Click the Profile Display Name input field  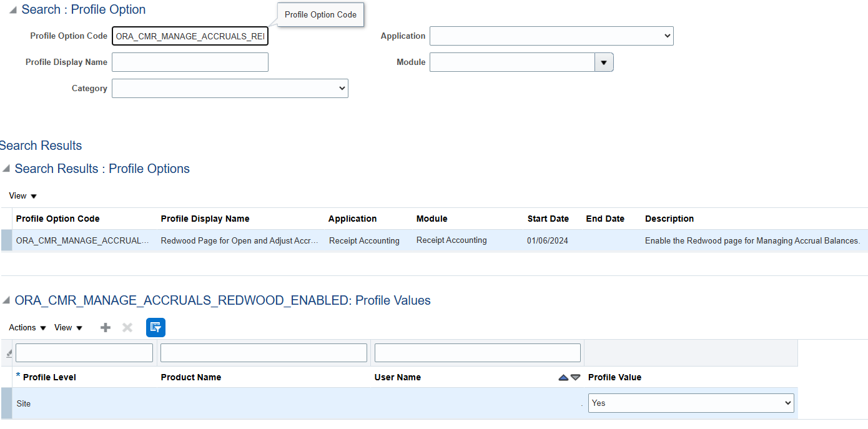click(190, 62)
